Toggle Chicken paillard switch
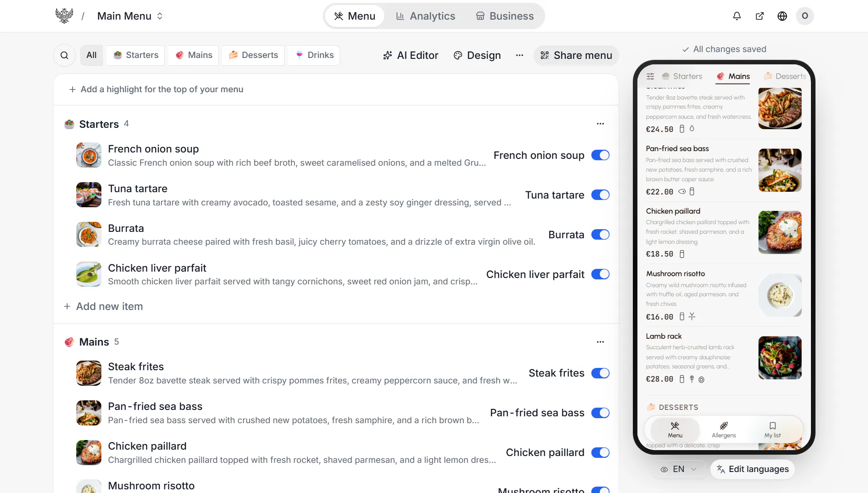The width and height of the screenshot is (868, 493). coord(600,452)
